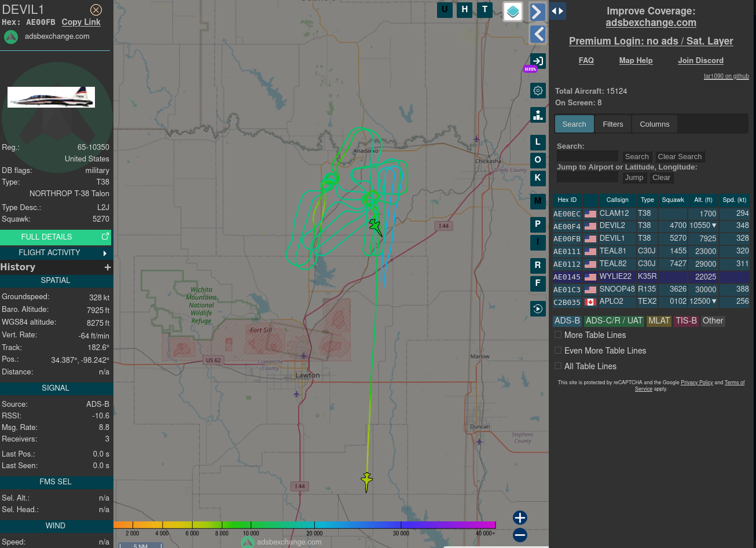
Task: Enable Even More Table Lines checkbox
Action: click(558, 350)
